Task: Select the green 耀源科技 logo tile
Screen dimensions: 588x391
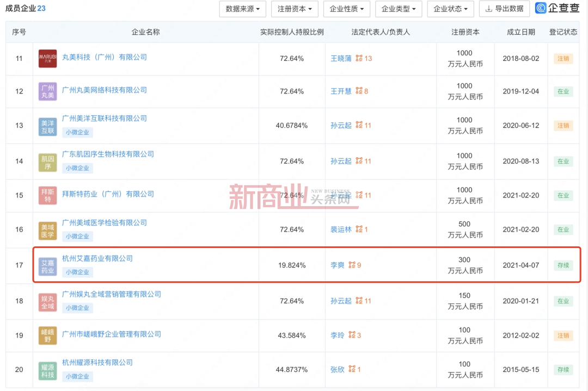Action: [x=47, y=371]
